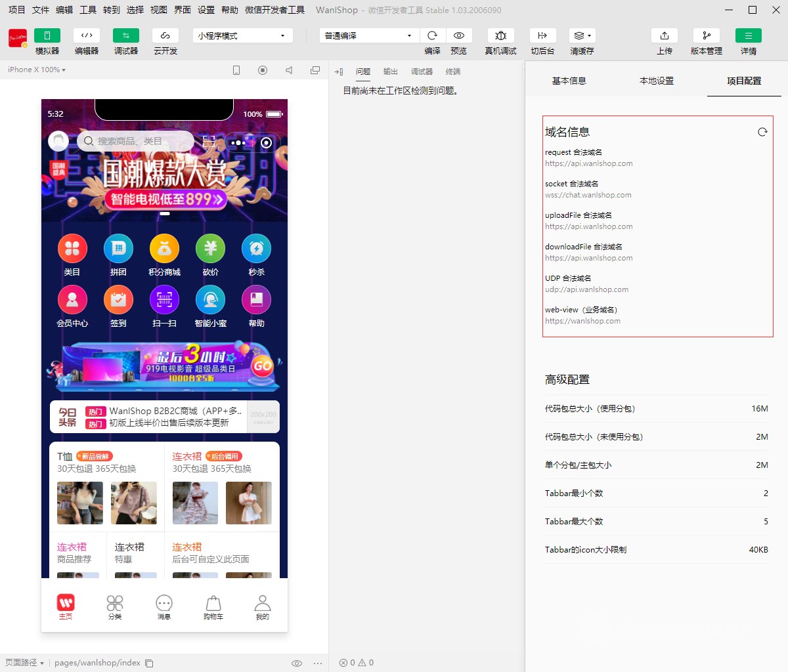Image resolution: width=788 pixels, height=672 pixels.
Task: Tap the scan code icon beside search
Action: point(209,141)
